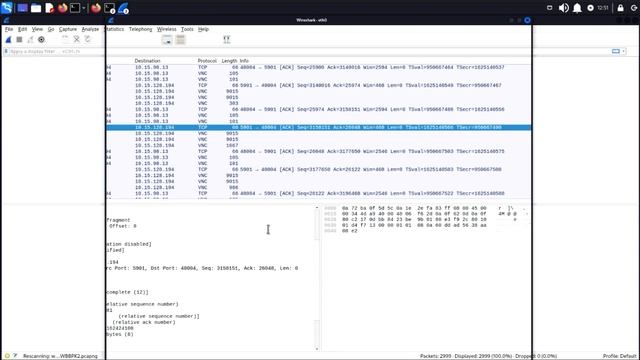
Task: Sort by the Length column header
Action: pos(229,61)
